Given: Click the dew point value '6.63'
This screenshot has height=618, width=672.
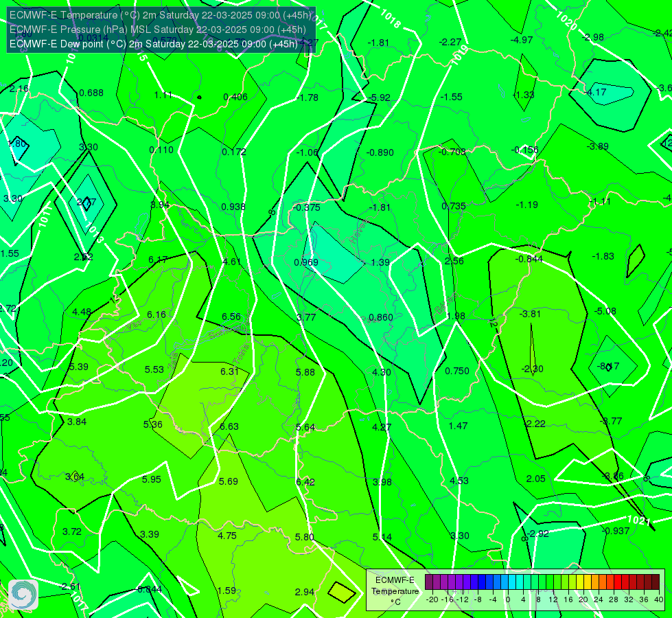Looking at the screenshot, I should point(229,426).
